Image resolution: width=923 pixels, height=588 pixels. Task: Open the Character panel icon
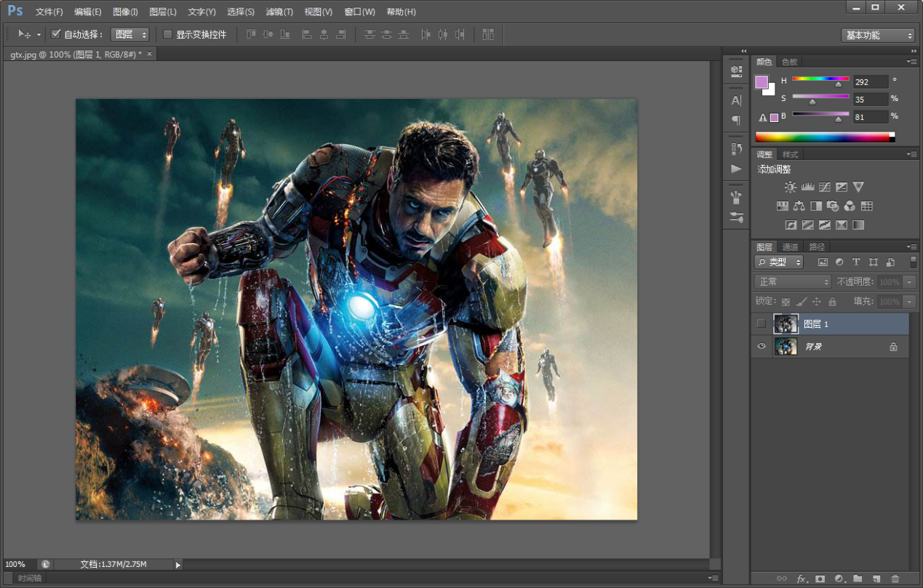[x=736, y=101]
